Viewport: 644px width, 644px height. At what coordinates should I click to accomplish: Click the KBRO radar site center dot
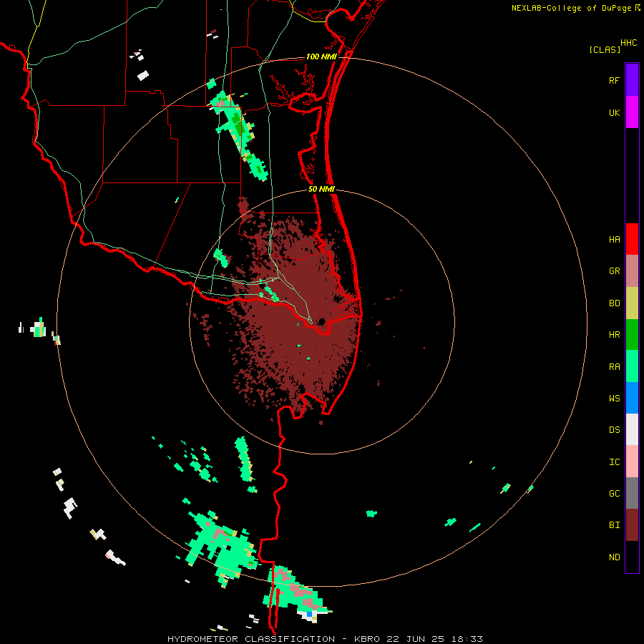tap(321, 321)
